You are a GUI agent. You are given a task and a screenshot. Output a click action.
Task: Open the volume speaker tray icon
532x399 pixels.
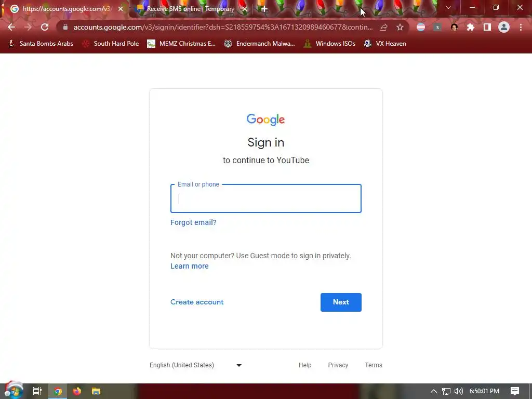tap(459, 391)
